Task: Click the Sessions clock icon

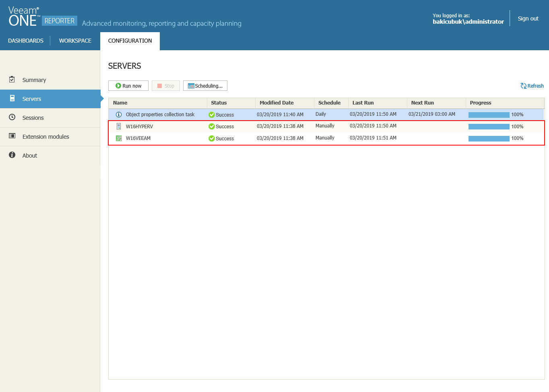Action: point(12,117)
